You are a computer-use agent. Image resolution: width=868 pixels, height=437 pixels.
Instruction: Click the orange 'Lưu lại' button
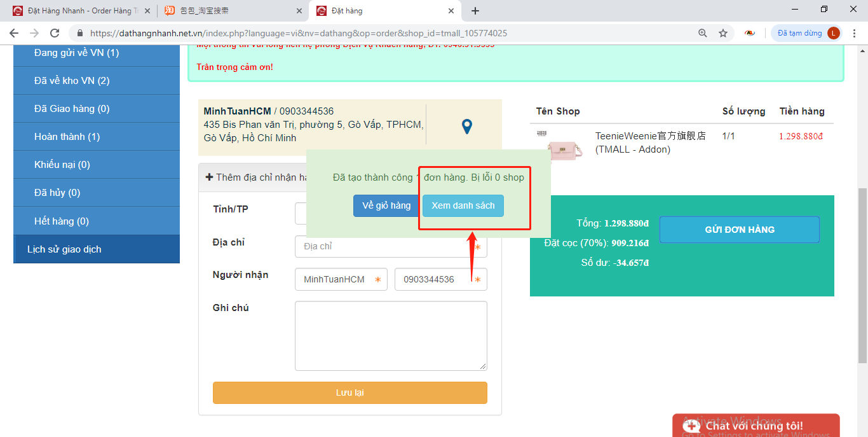tap(349, 392)
